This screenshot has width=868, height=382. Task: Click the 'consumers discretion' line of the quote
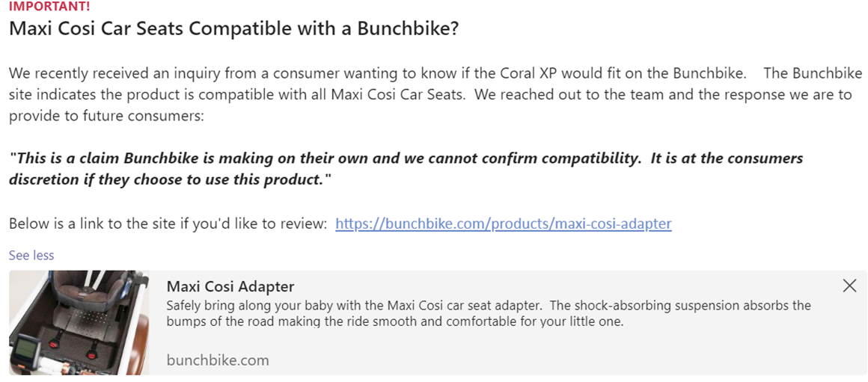[x=169, y=180]
